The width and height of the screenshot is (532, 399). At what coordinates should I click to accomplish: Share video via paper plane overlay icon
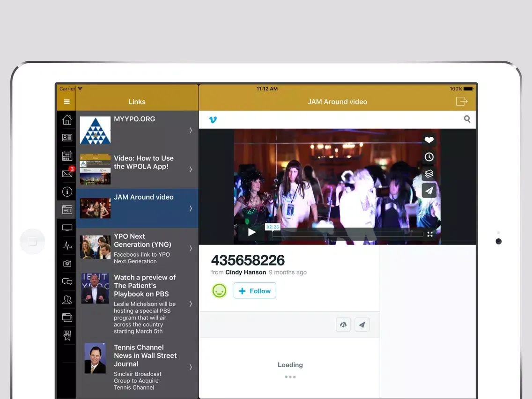click(429, 191)
